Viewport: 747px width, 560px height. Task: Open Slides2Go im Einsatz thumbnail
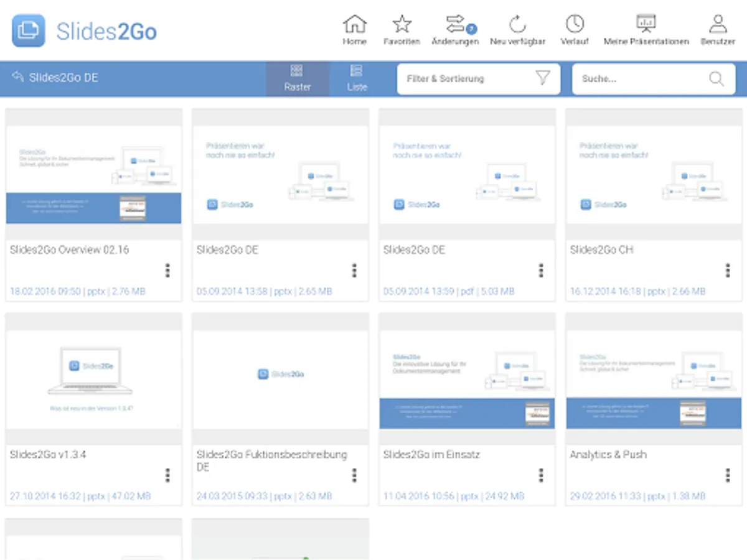pos(467,380)
